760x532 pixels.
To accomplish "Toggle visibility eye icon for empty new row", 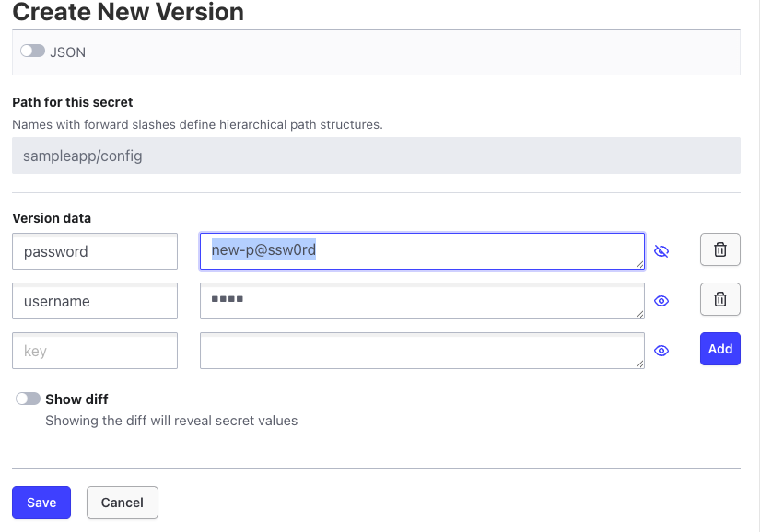I will [x=661, y=351].
